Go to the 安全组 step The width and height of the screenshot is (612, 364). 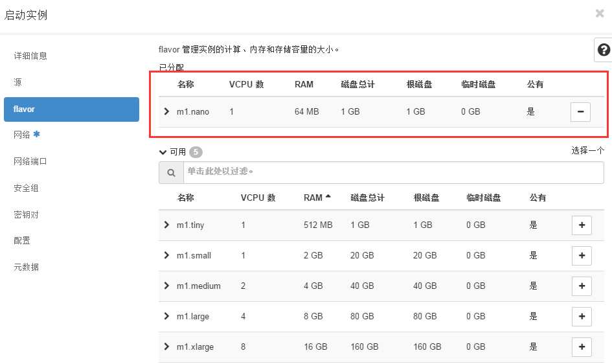coord(26,188)
